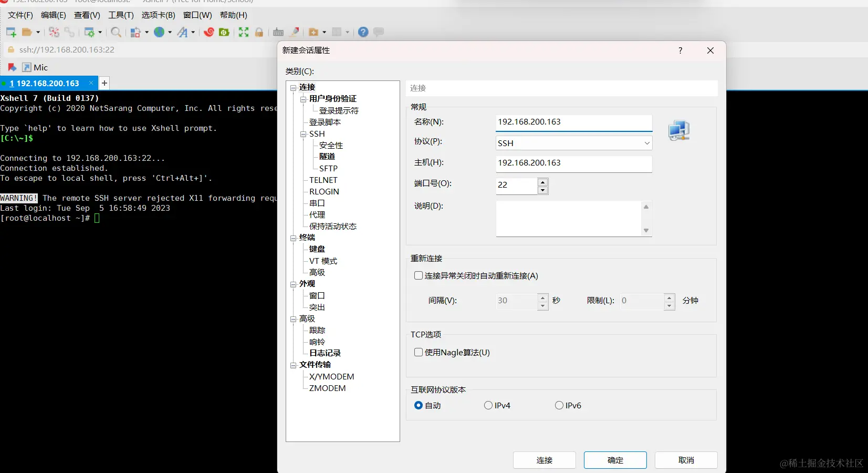Open the session Properties gear icon
Screen dimensions: 868x473
pos(89,33)
